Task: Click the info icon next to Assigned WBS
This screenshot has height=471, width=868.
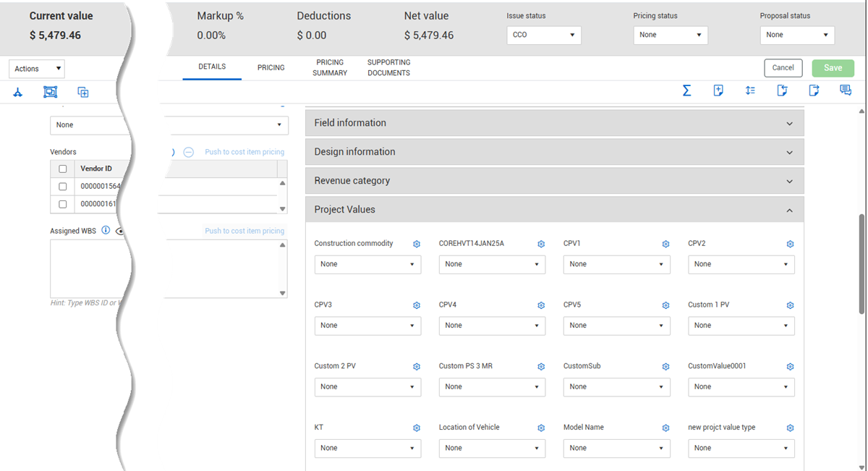Action: [106, 231]
